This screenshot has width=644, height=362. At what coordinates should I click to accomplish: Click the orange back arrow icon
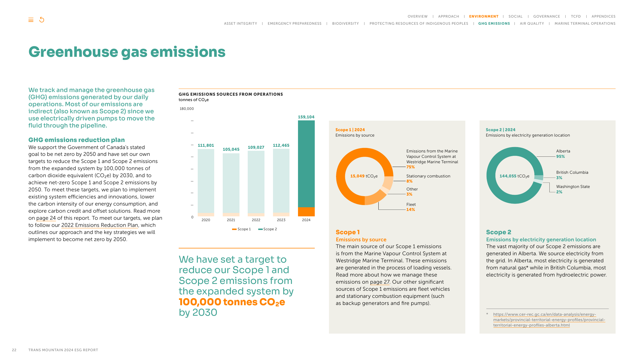(x=42, y=20)
